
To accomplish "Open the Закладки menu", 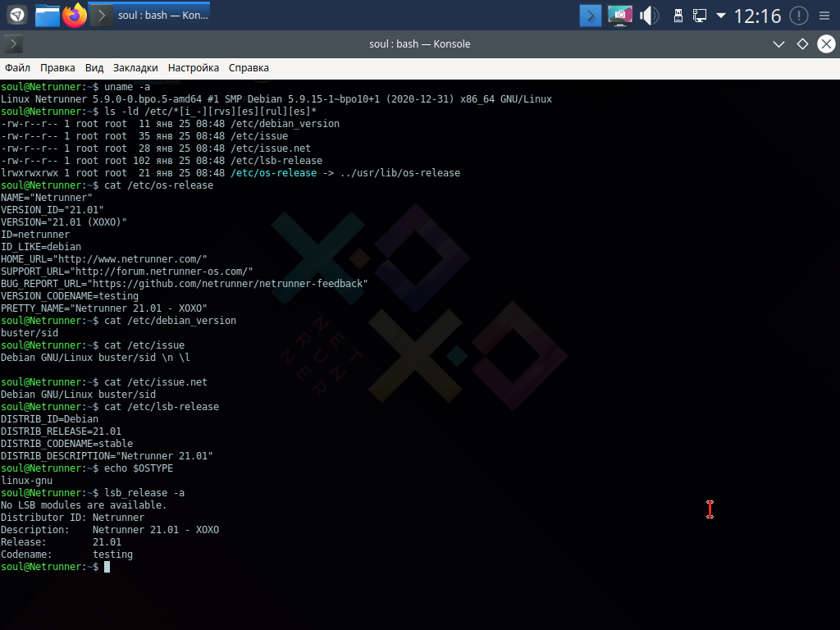I will pyautogui.click(x=135, y=68).
